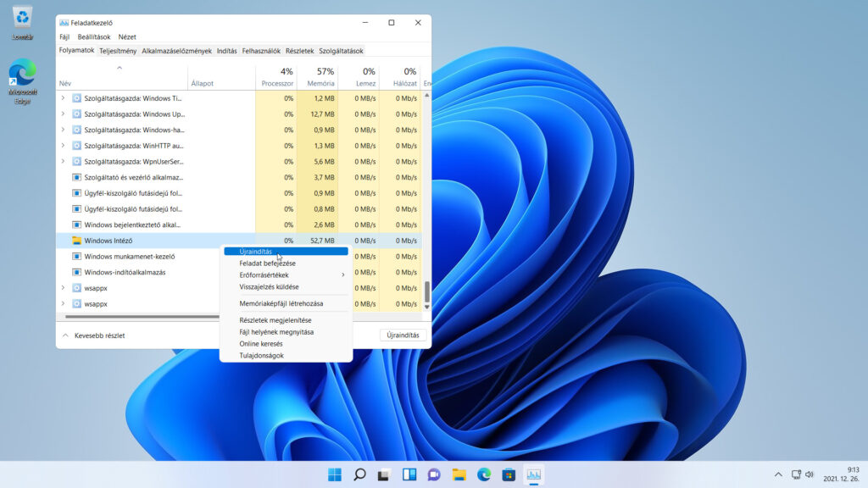Image resolution: width=868 pixels, height=488 pixels.
Task: Click the network status tray icon
Action: (x=796, y=474)
